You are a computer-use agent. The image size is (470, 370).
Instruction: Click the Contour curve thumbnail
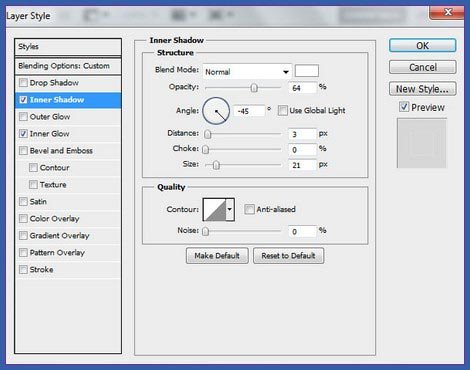point(214,209)
